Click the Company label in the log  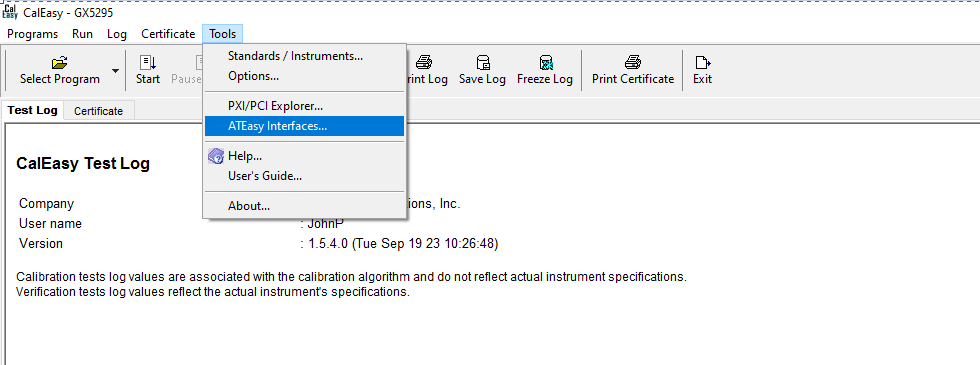(x=46, y=204)
